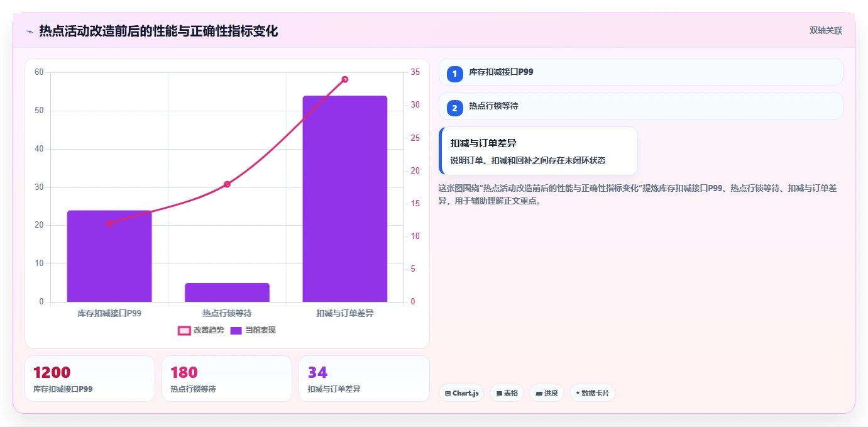Screen dimensions: 868x427
Task: Select the 热点行锁等待 purple bar
Action: click(227, 292)
